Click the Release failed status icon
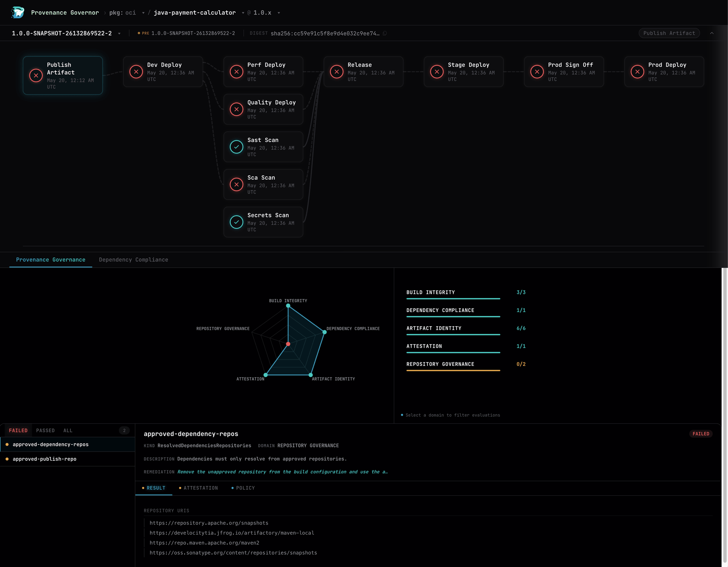728x567 pixels. pyautogui.click(x=337, y=72)
